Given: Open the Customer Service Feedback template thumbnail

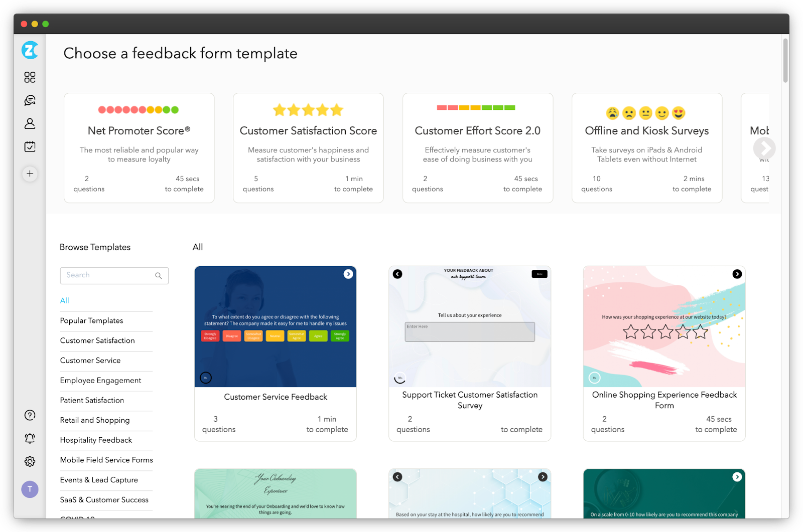Looking at the screenshot, I should pyautogui.click(x=276, y=326).
